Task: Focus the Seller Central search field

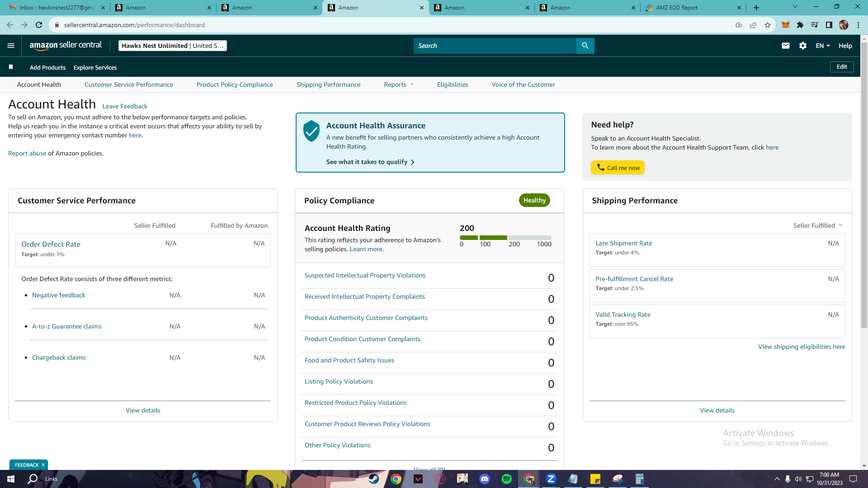Action: pyautogui.click(x=495, y=46)
